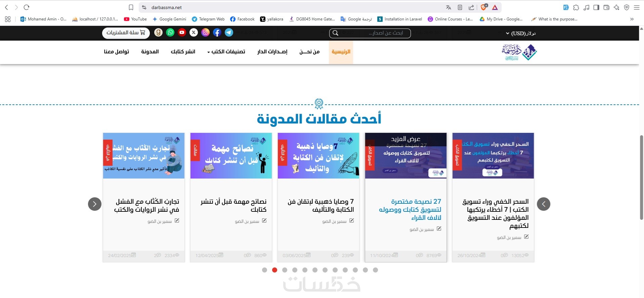Open the 7 وصايا ذهبية article thumbnail
The height and width of the screenshot is (298, 644).
point(318,156)
